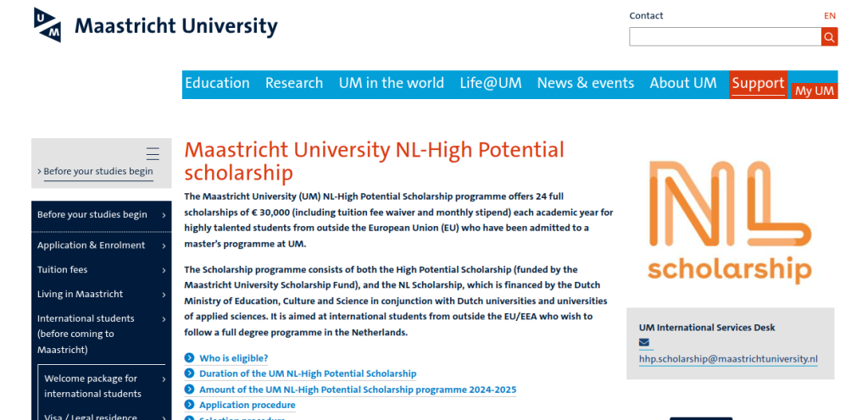Open the Before your studies begin breadcrumb link
868x420 pixels.
98,171
